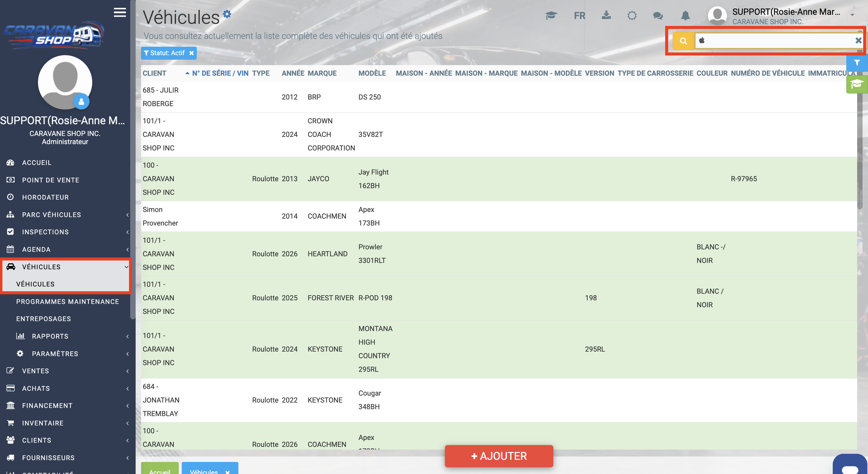Select the HEARTLAND brand cell
Image resolution: width=868 pixels, height=474 pixels.
pos(327,254)
